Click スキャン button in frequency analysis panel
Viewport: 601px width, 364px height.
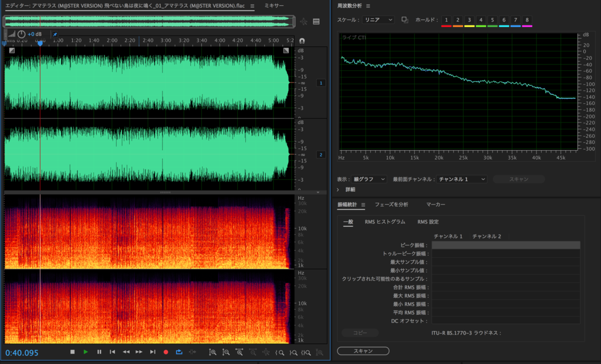coord(519,179)
